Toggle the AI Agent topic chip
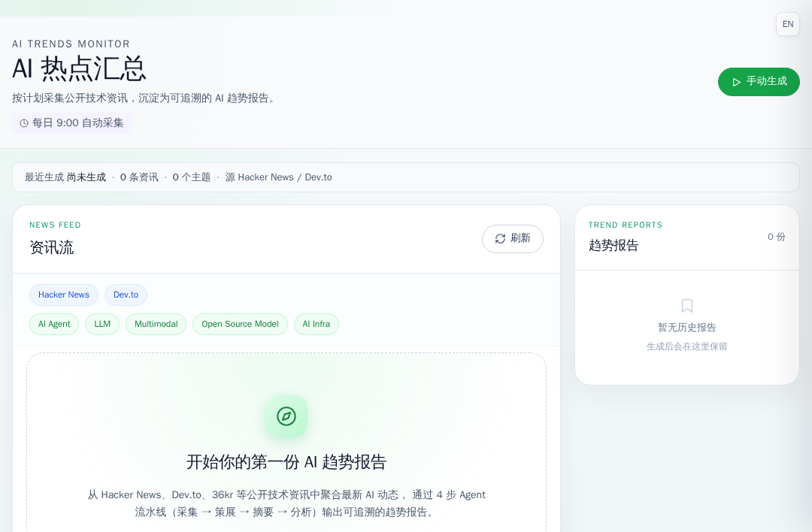 pyautogui.click(x=54, y=324)
